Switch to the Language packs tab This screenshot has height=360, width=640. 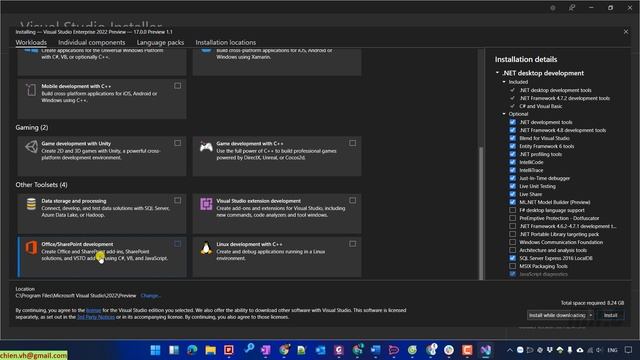[x=160, y=42]
